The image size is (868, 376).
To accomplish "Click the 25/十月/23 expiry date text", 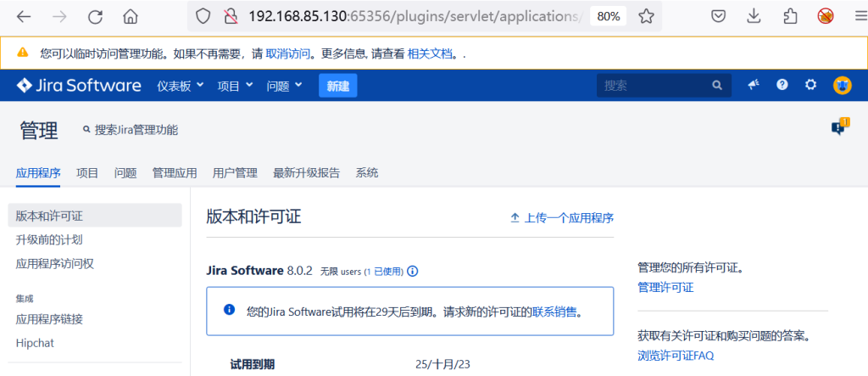I will [x=442, y=364].
